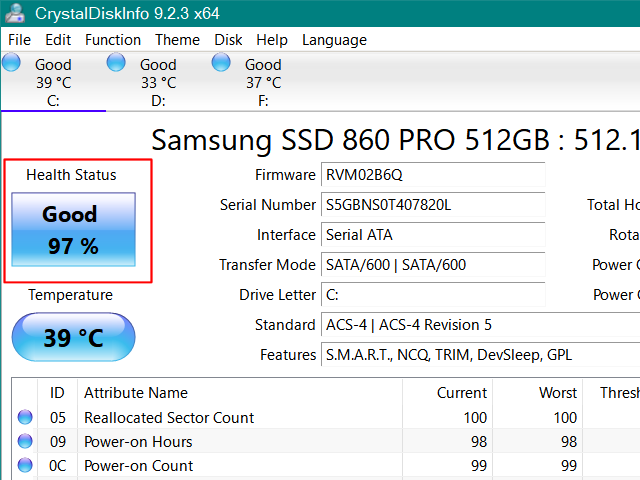This screenshot has height=480, width=640.
Task: Select the Power-on Hours row text
Action: 138,442
